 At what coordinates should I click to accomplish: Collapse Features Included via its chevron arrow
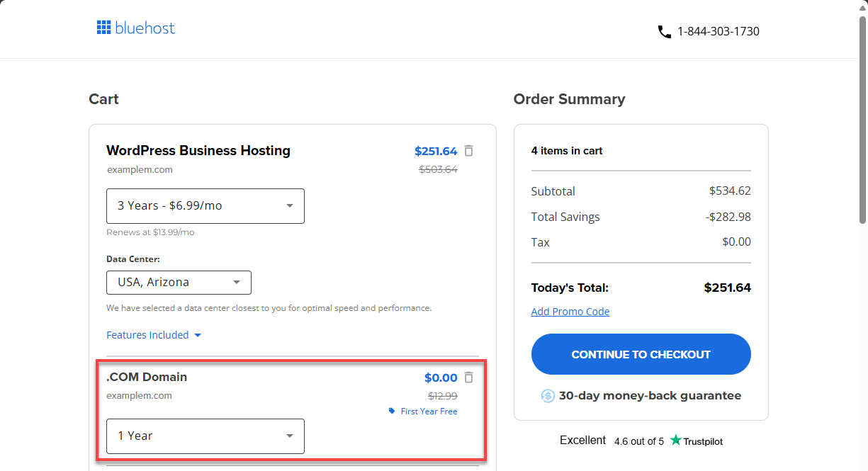click(x=198, y=335)
